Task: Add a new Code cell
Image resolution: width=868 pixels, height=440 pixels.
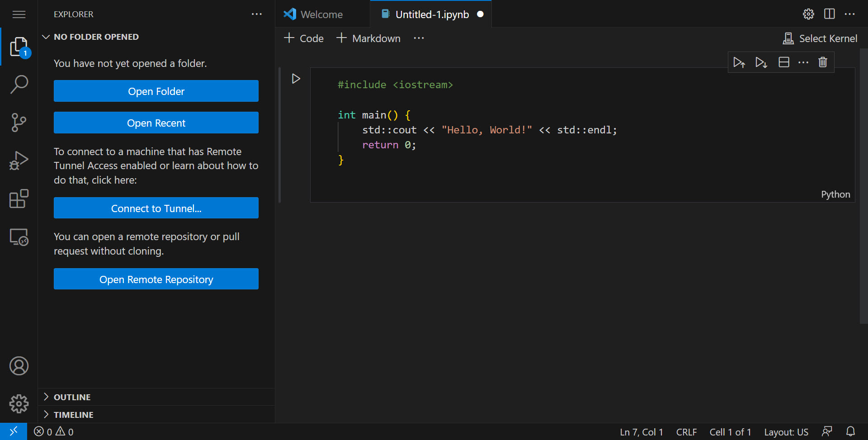Action: 304,38
